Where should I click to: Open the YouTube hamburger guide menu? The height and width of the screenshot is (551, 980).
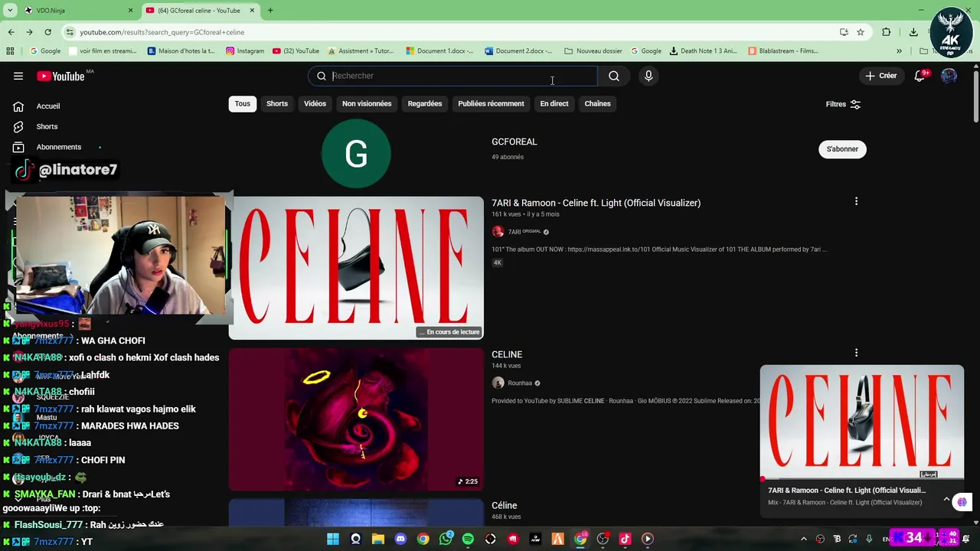18,76
